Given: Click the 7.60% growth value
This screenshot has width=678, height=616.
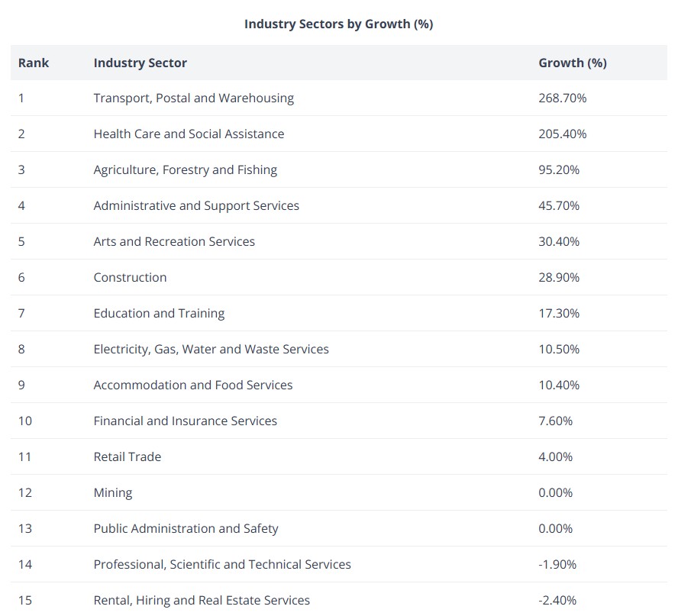Looking at the screenshot, I should point(555,421).
